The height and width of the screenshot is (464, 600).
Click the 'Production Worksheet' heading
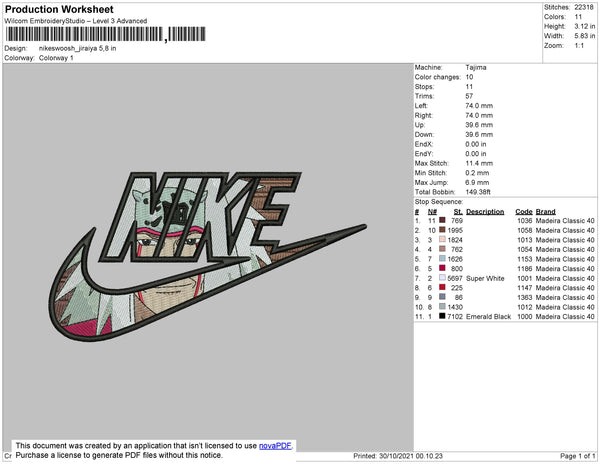point(59,10)
